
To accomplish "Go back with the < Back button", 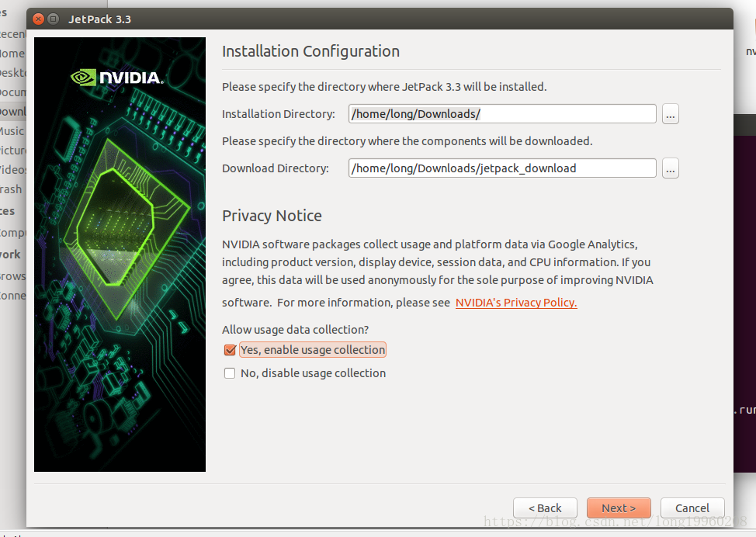I will tap(545, 508).
